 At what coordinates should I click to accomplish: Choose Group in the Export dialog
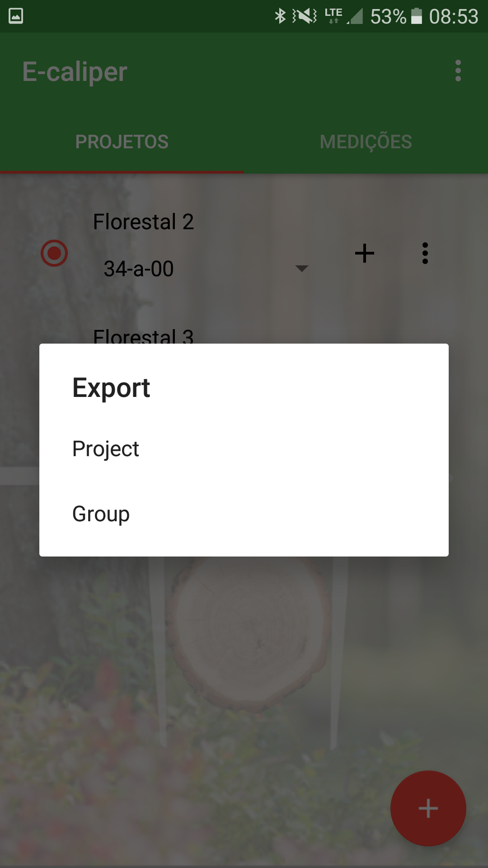click(x=101, y=514)
